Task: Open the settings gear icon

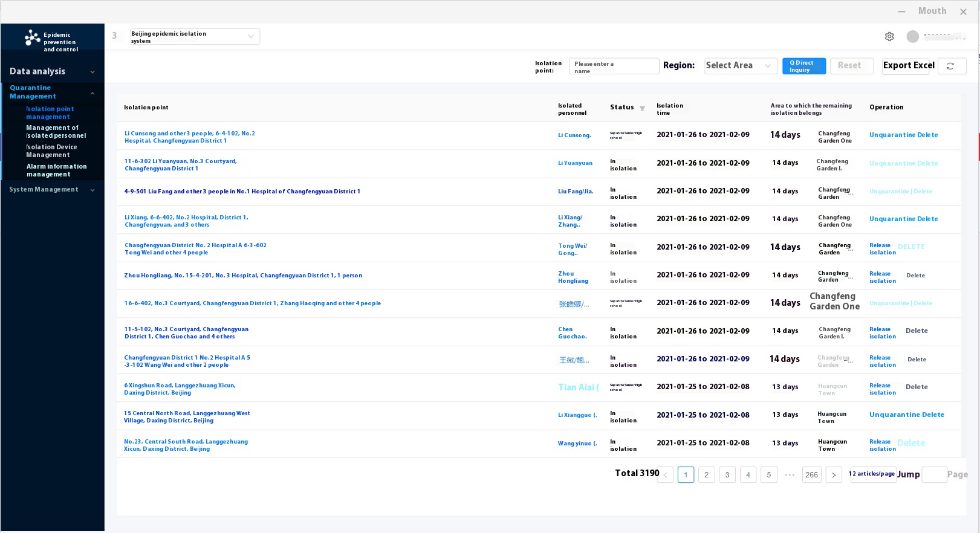Action: pyautogui.click(x=889, y=37)
